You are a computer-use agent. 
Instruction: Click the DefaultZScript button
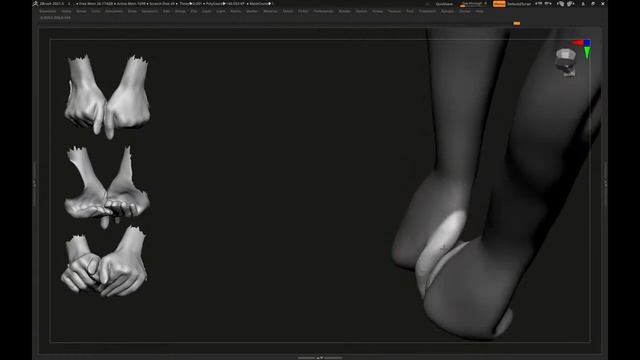(x=520, y=4)
